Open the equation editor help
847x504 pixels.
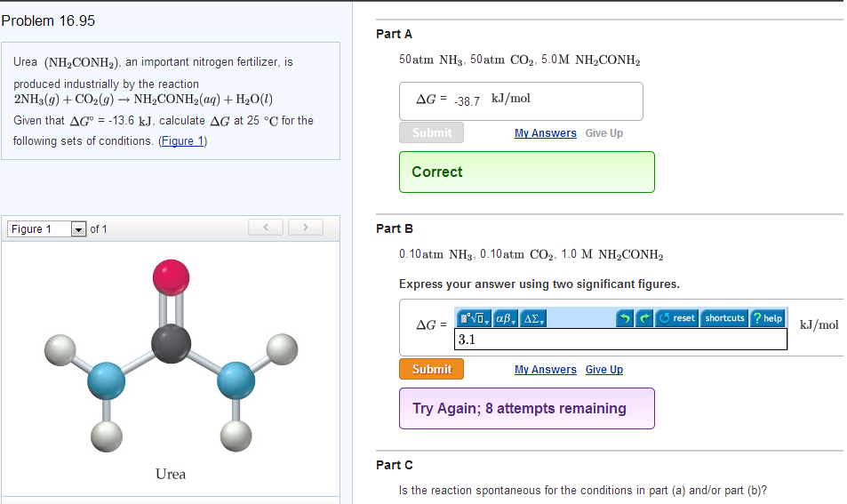coord(767,318)
